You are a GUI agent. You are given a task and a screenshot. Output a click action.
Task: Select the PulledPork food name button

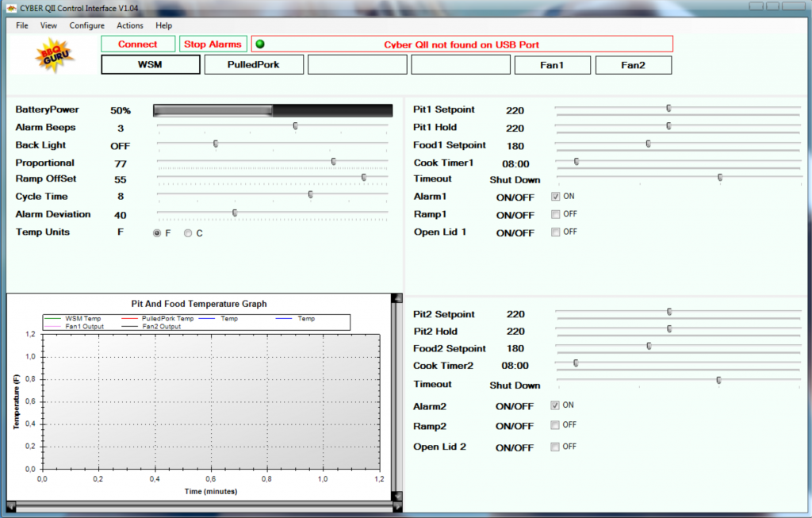pos(254,65)
